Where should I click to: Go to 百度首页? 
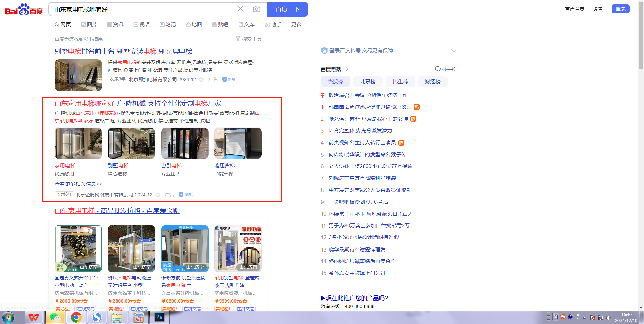coord(574,9)
